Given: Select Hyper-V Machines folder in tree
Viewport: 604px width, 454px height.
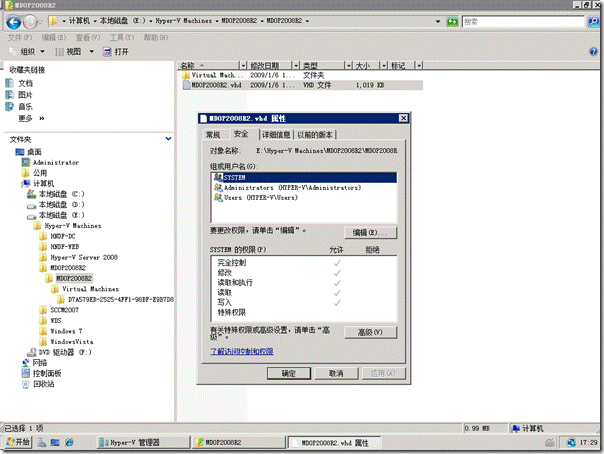Looking at the screenshot, I should coord(73,226).
